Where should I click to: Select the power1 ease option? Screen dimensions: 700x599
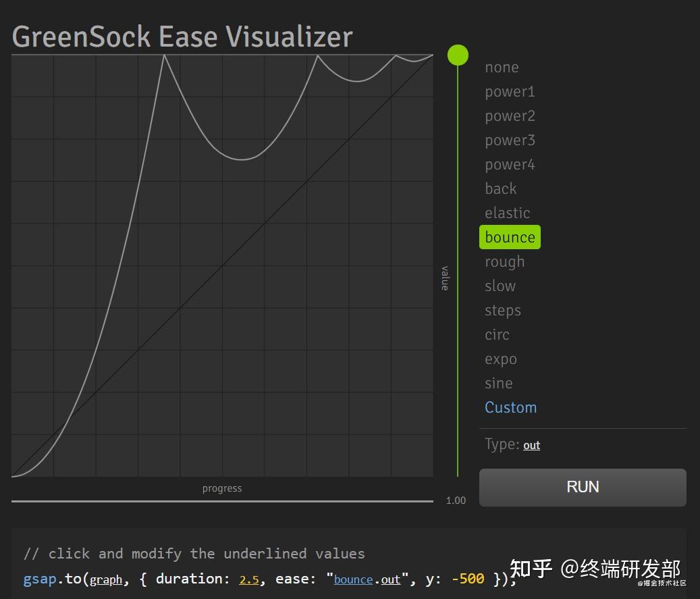[510, 91]
